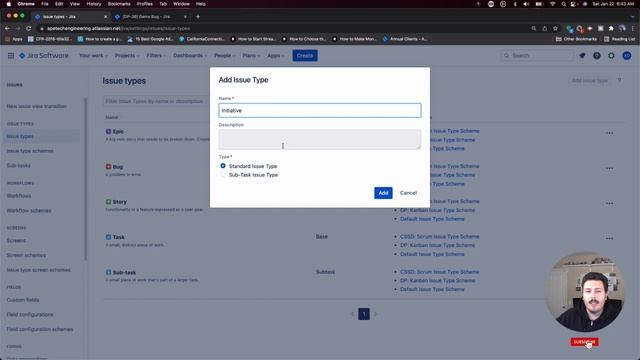Expand the Your work dropdown
This screenshot has width=640, height=360.
pyautogui.click(x=93, y=56)
